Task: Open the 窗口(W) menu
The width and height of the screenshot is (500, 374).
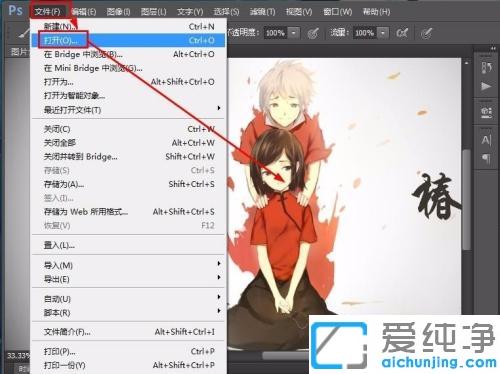Action: pos(337,12)
